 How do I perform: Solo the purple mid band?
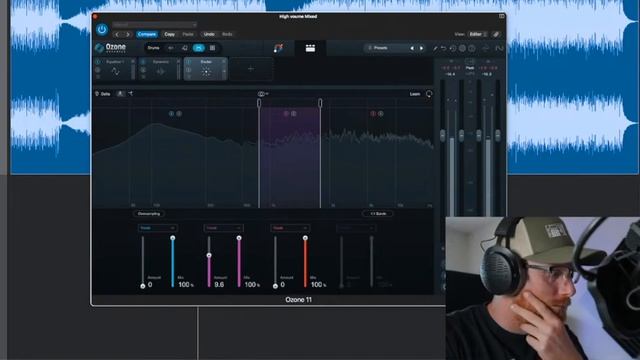pyautogui.click(x=293, y=113)
